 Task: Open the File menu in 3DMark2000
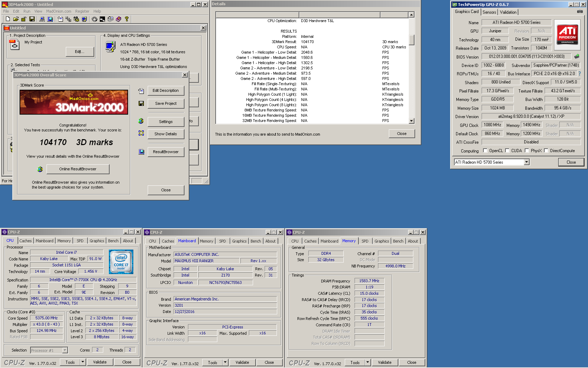coord(6,11)
